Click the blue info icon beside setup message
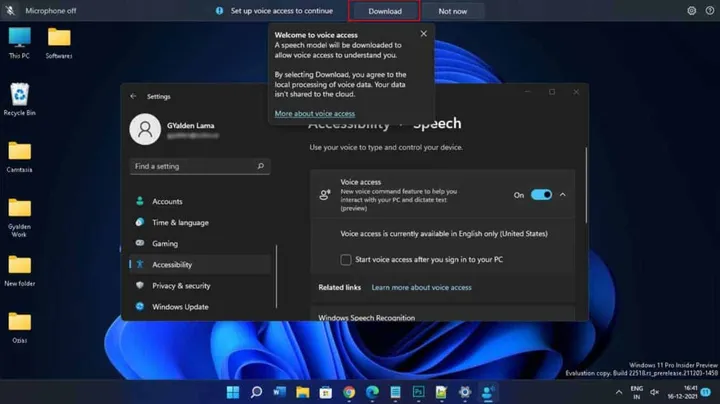Image resolution: width=720 pixels, height=404 pixels. (219, 11)
